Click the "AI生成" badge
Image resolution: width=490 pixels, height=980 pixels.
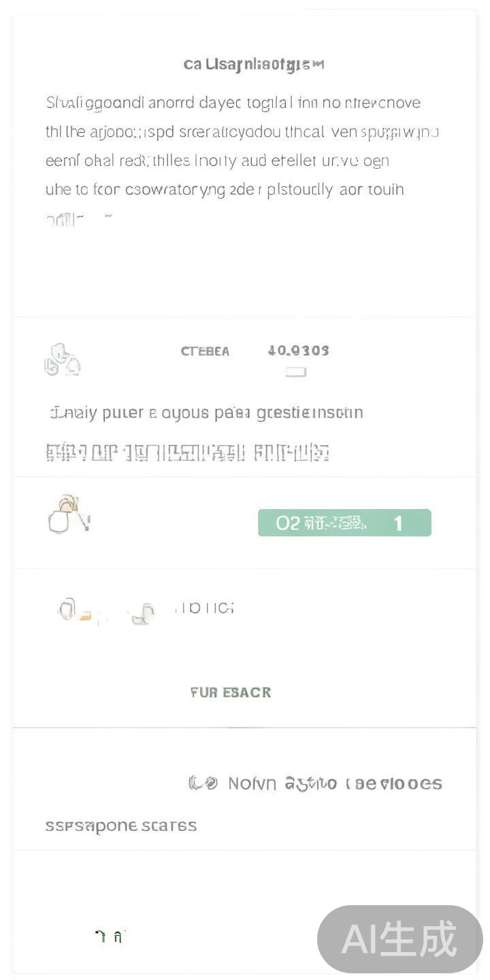(399, 939)
